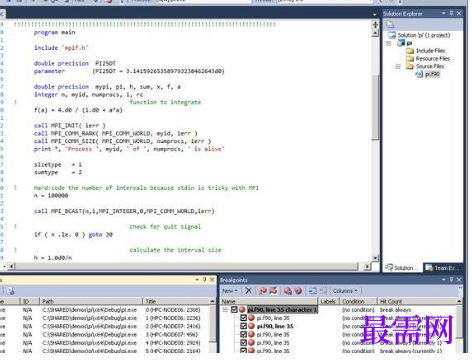This screenshot has width=472, height=361.
Task: Switch to the Solution tab
Action: [x=402, y=268]
